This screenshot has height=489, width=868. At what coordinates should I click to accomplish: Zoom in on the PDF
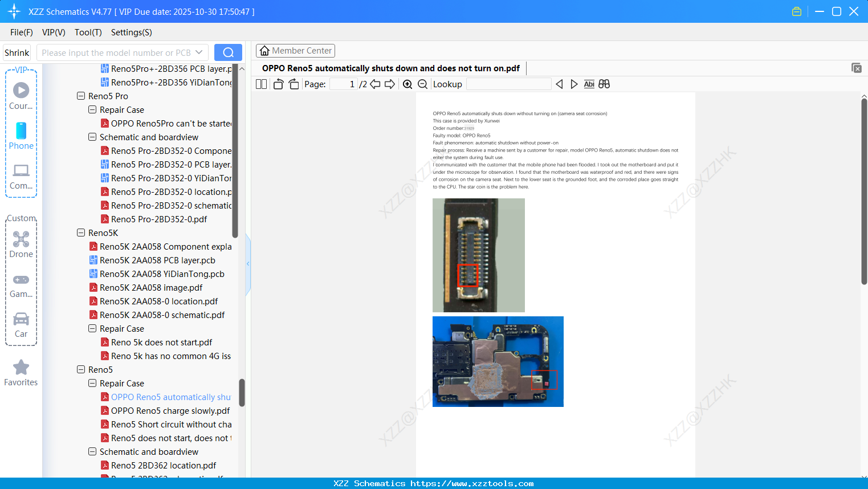click(407, 84)
